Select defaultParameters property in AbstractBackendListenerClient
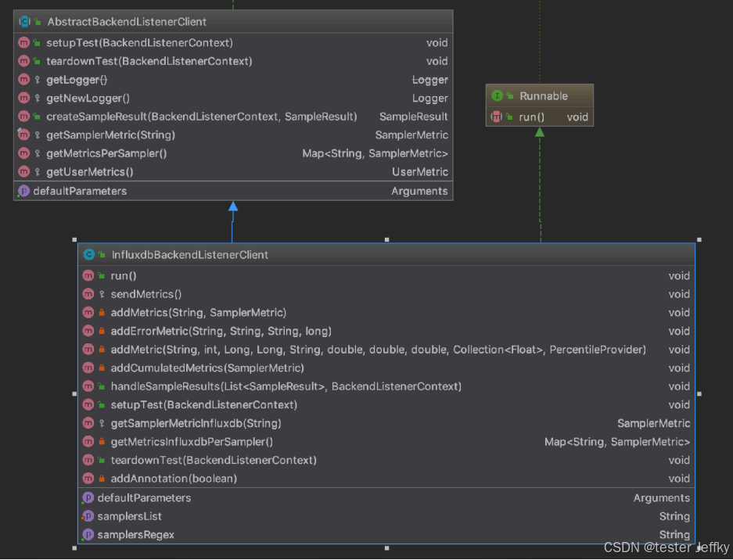This screenshot has width=733, height=560. click(x=233, y=191)
